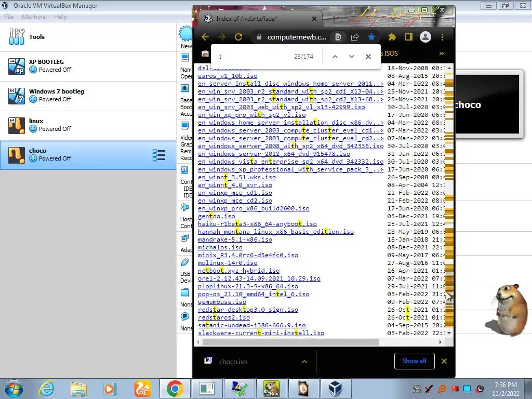Open Sandboxie Box icon in taskbar
The height and width of the screenshot is (399, 532).
click(271, 389)
